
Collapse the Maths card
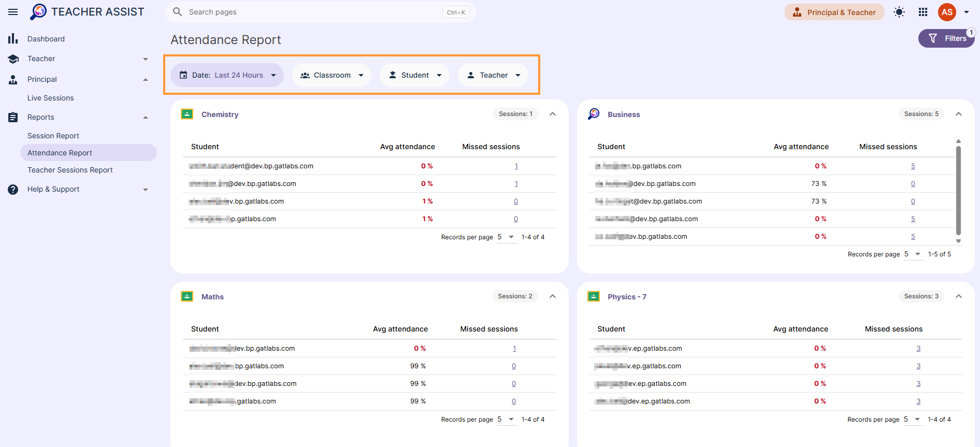click(x=553, y=296)
